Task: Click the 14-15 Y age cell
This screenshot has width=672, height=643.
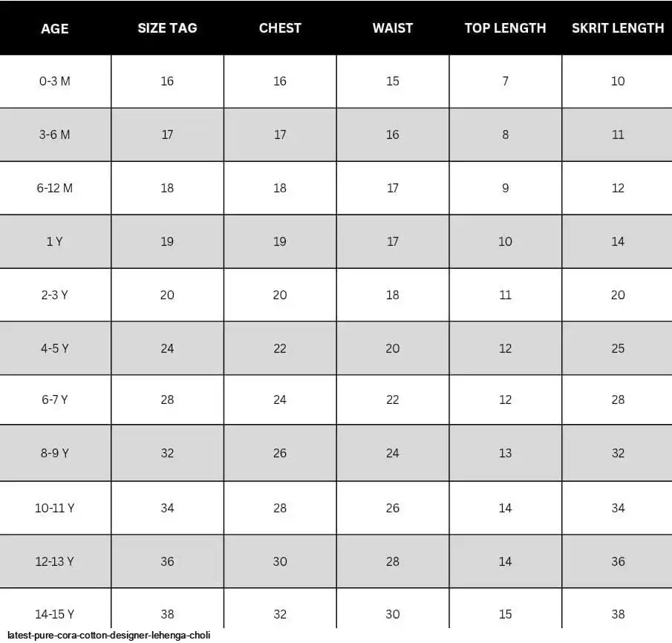Action: coord(55,614)
